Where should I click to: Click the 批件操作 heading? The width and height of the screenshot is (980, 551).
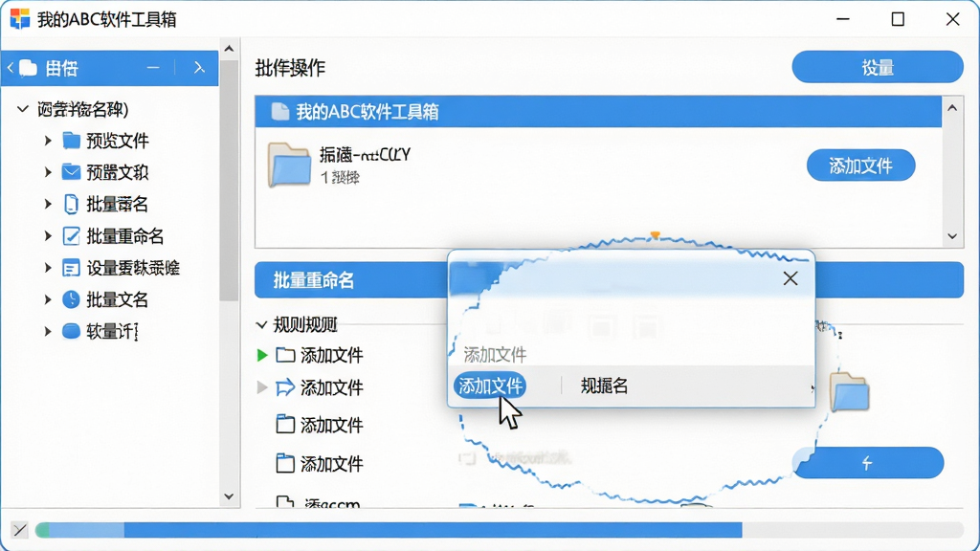(290, 68)
